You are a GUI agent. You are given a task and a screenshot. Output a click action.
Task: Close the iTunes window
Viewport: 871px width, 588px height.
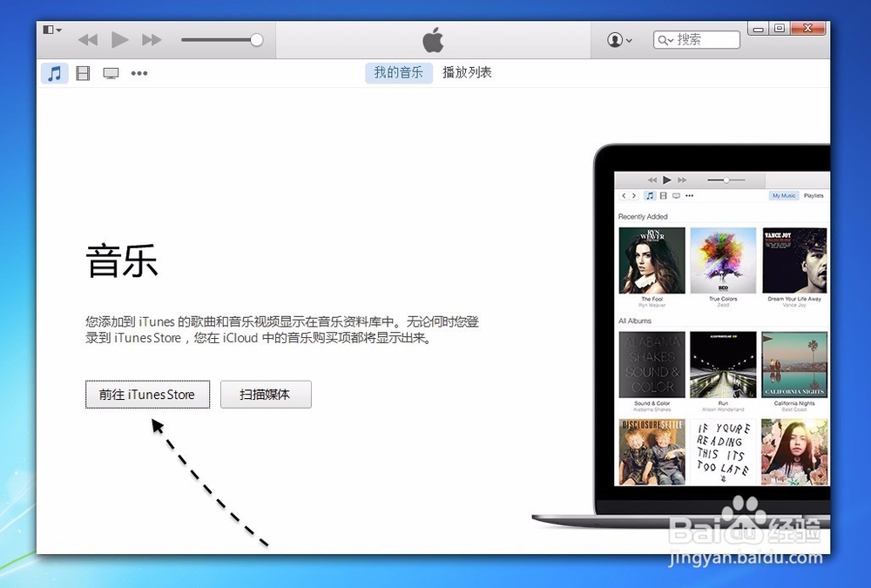808,29
